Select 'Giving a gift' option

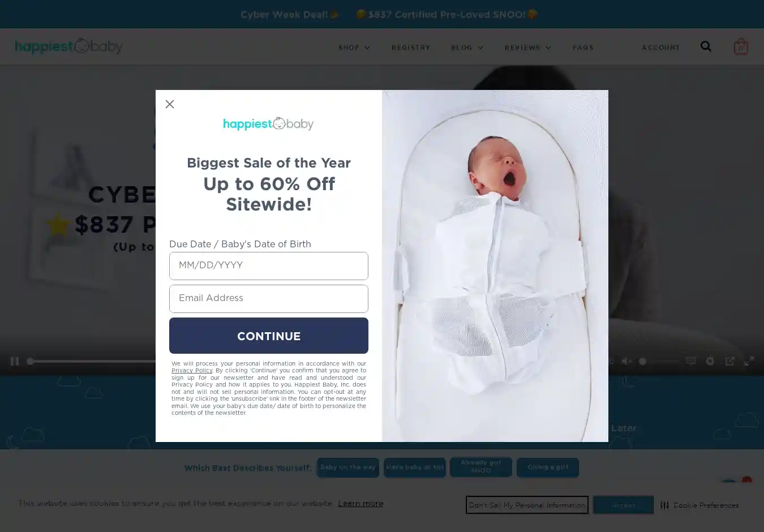[548, 467]
